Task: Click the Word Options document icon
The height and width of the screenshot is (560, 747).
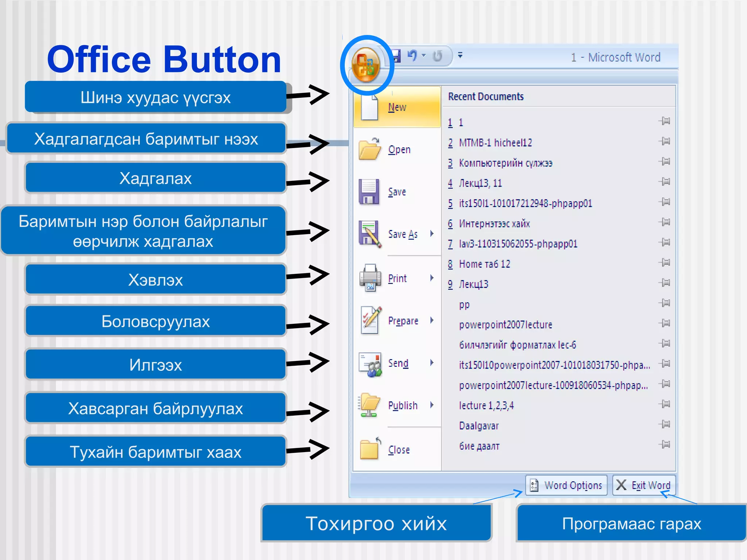Action: [534, 485]
